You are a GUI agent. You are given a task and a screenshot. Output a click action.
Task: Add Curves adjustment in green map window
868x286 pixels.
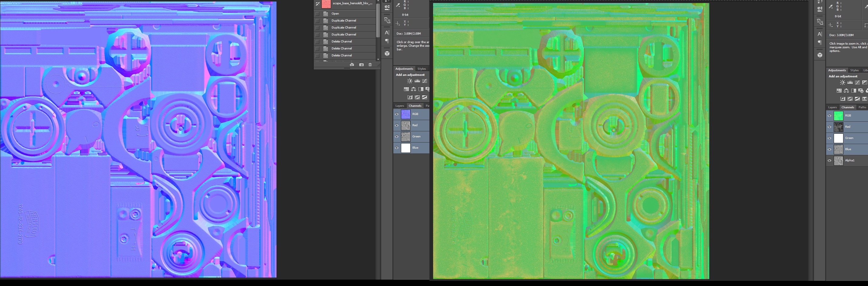(857, 82)
